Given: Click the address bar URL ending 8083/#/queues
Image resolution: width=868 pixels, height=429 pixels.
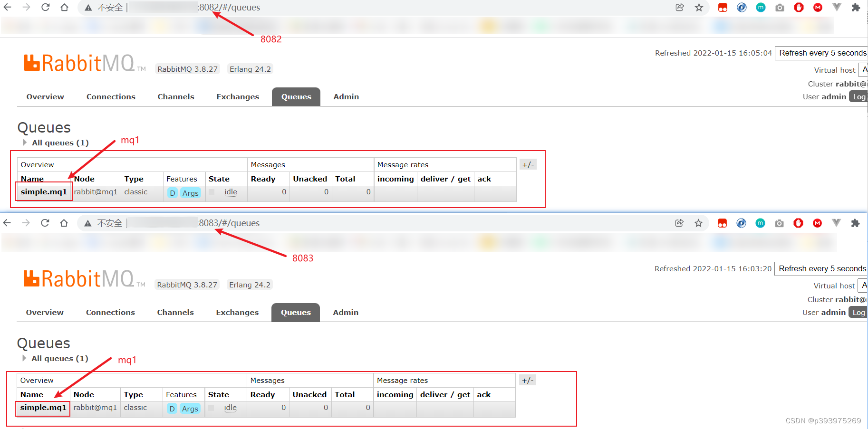Looking at the screenshot, I should [x=229, y=223].
